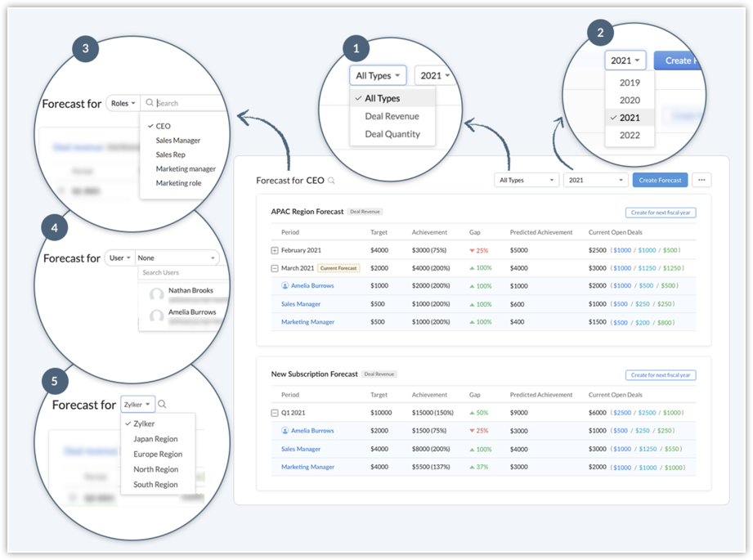The image size is (753, 560).
Task: Click the $1000 open deal amount for February 2021
Action: 623,250
